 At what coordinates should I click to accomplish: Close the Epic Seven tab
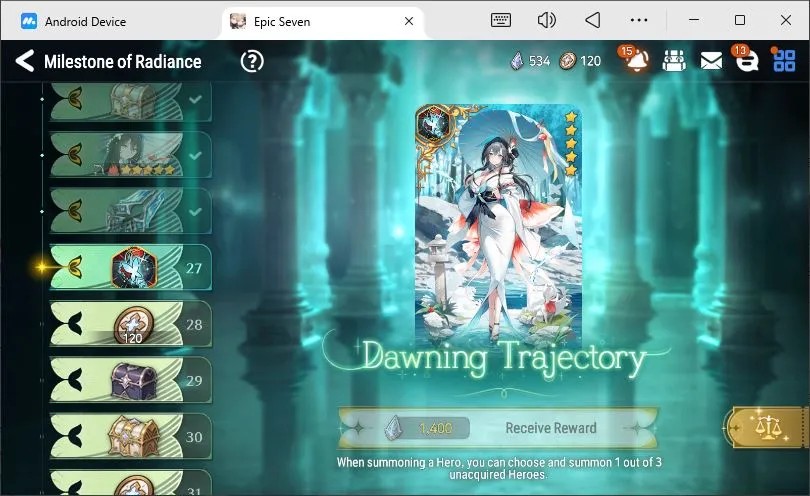click(x=409, y=21)
